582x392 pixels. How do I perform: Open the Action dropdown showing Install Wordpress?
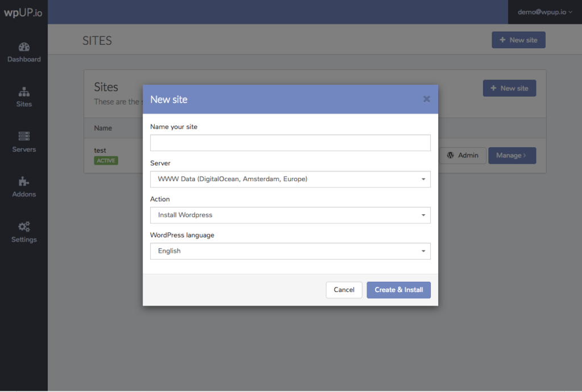290,215
